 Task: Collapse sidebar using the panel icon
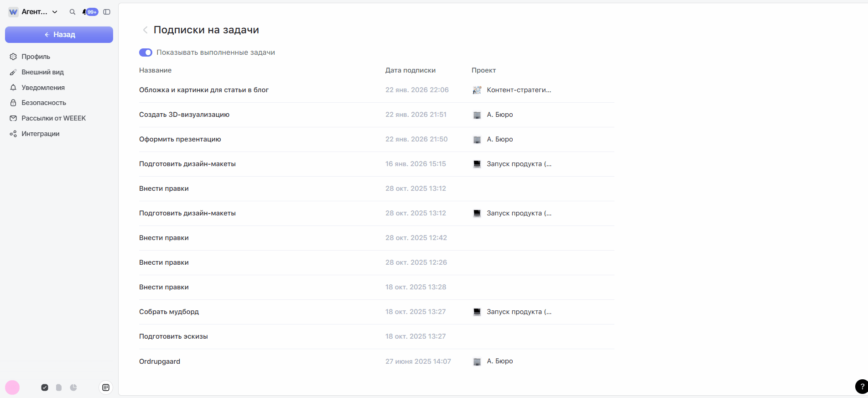tap(107, 12)
